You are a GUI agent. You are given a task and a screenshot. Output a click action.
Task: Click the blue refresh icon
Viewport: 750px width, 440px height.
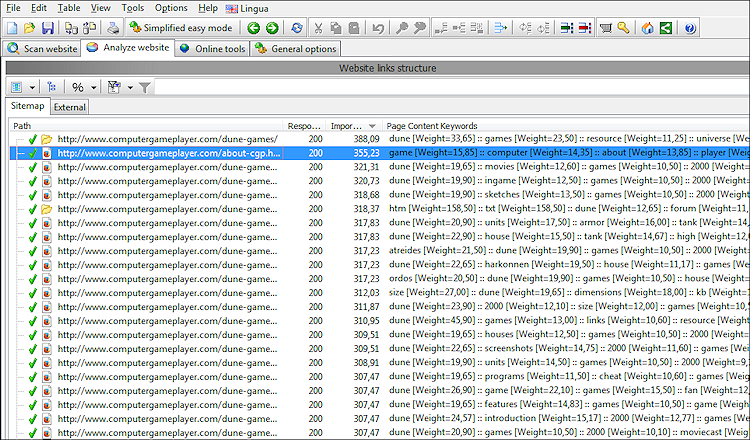click(297, 28)
